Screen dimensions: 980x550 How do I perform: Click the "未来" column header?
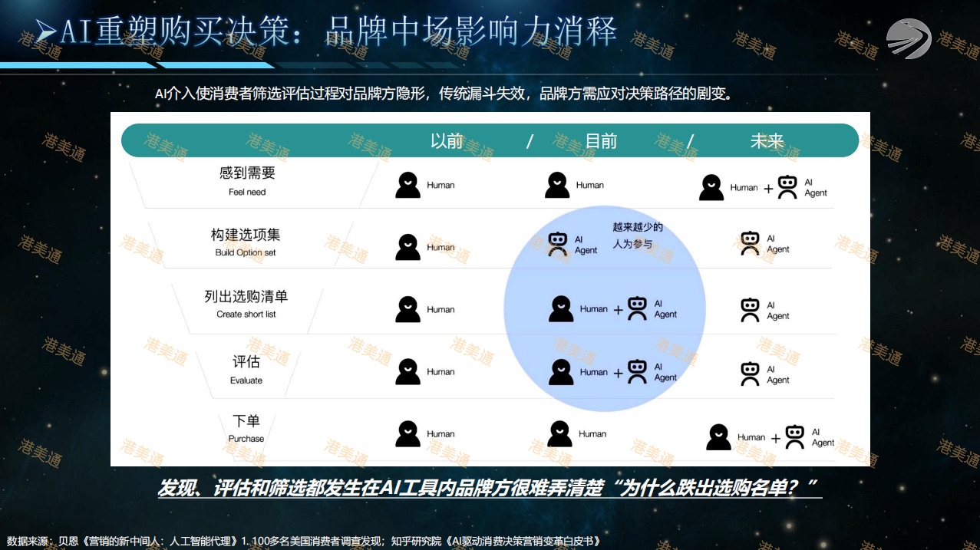coord(767,141)
